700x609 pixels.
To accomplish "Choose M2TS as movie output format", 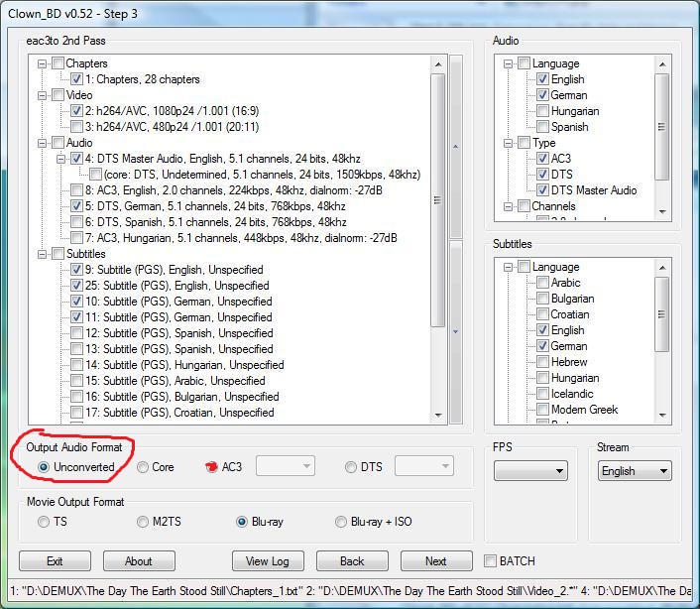I will (x=145, y=522).
